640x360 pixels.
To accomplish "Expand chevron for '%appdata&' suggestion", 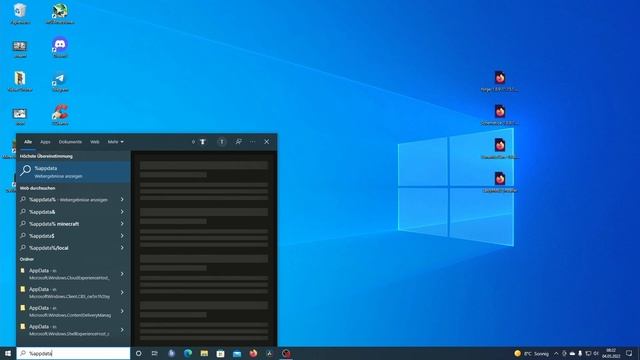I will pos(122,212).
